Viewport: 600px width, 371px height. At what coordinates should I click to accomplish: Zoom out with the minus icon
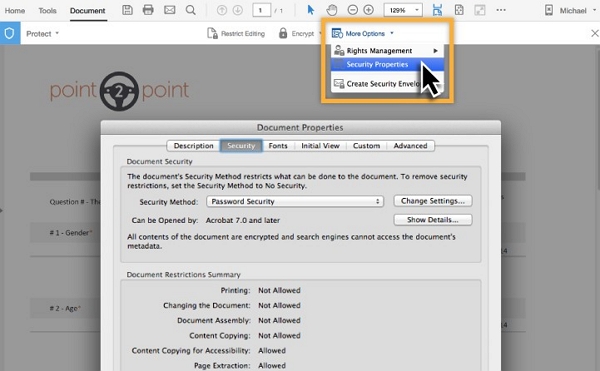coord(352,10)
